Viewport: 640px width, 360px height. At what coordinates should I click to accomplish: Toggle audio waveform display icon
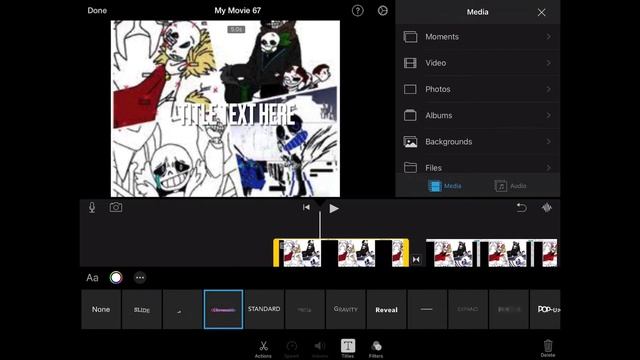[547, 208]
